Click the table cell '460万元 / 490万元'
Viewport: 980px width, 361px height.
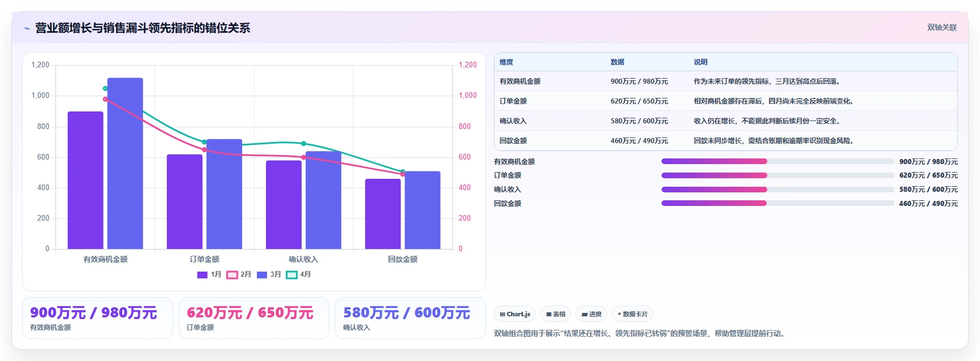click(x=639, y=141)
